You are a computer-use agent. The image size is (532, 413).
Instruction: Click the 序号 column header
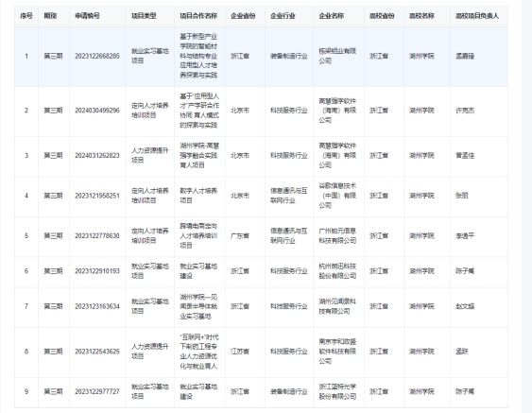[x=26, y=16]
